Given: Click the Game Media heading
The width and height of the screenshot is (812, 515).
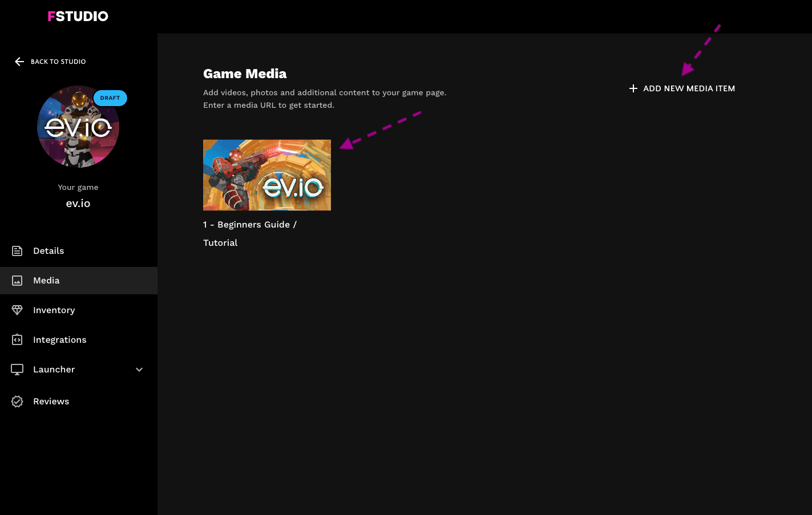Looking at the screenshot, I should [245, 74].
